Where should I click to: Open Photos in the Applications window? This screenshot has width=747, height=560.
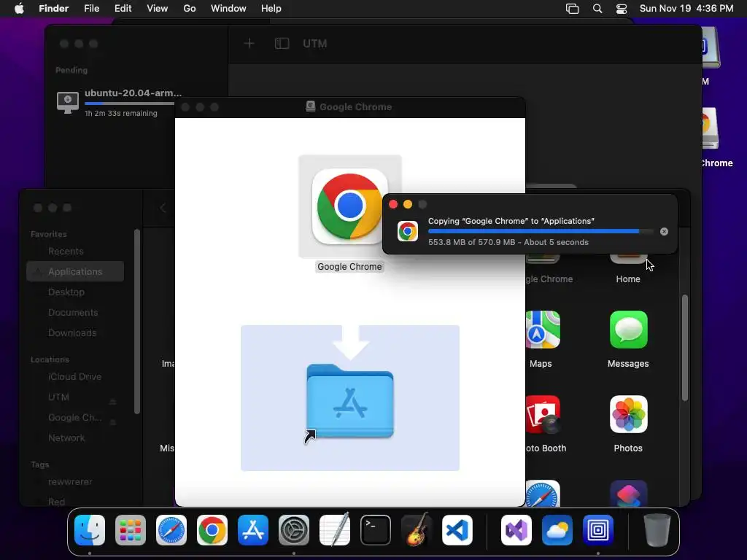point(628,414)
